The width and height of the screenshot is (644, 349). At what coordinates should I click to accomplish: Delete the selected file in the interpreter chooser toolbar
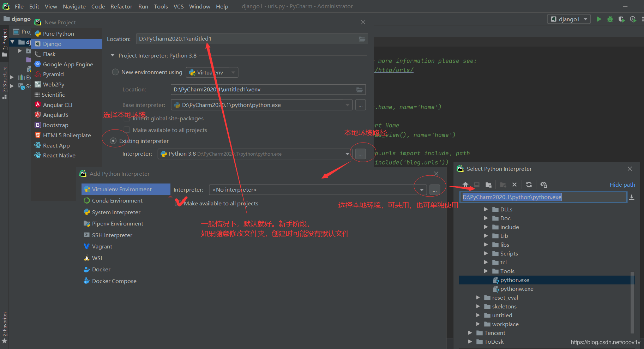tap(514, 185)
